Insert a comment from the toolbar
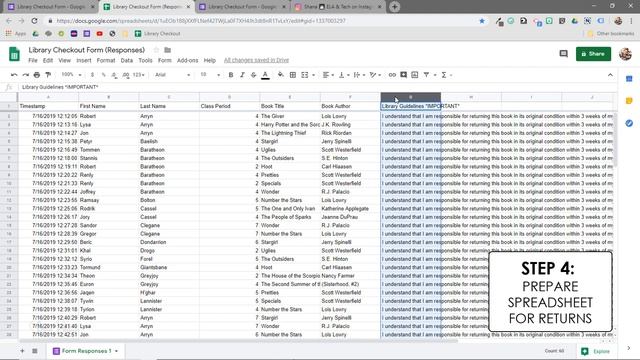Screen dimensions: 640x360 [404, 75]
